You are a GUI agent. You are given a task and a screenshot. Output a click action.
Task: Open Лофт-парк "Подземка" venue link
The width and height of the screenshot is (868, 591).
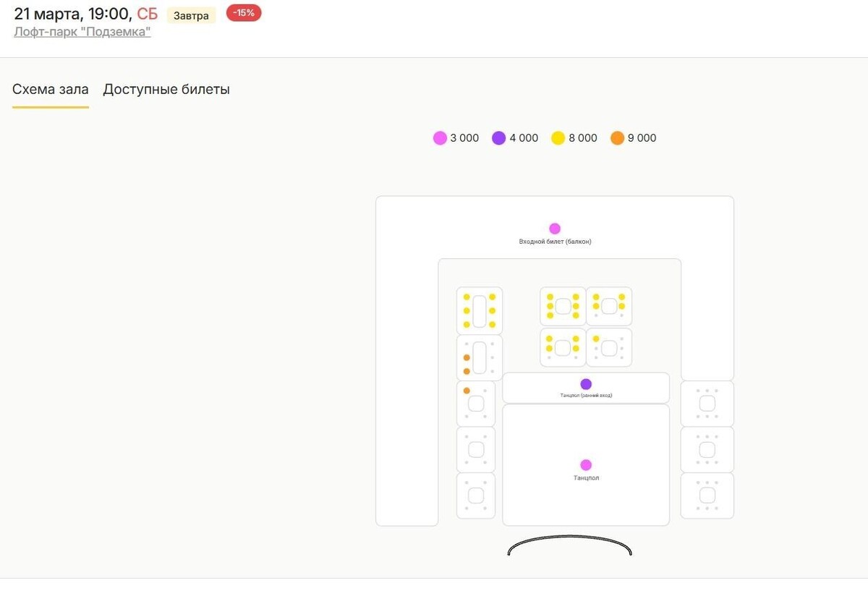pyautogui.click(x=82, y=32)
